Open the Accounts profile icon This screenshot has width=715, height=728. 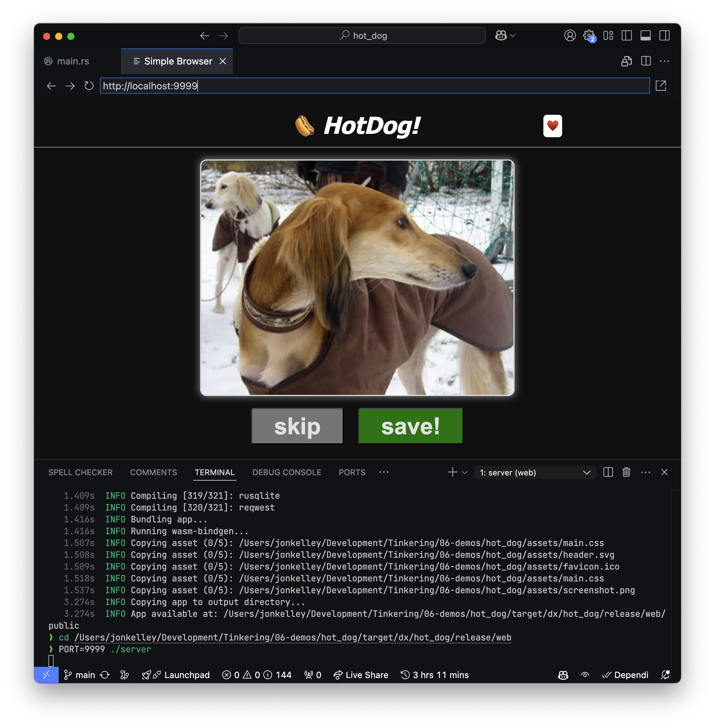pyautogui.click(x=570, y=36)
